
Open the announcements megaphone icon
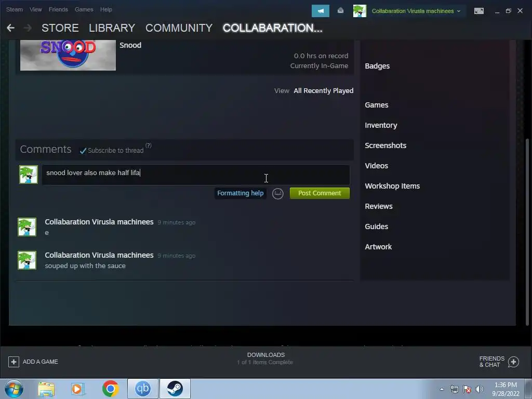click(320, 11)
